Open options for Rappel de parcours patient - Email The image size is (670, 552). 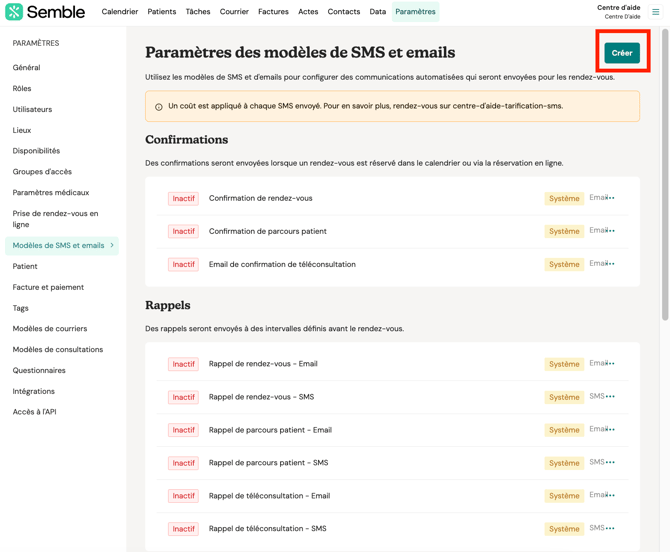tap(611, 430)
